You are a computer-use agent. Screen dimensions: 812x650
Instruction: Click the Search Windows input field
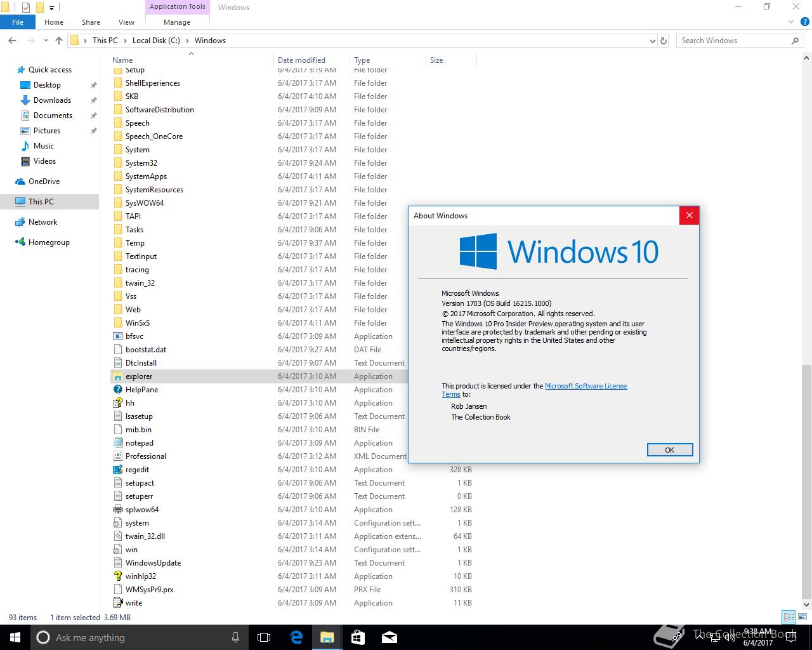[733, 41]
